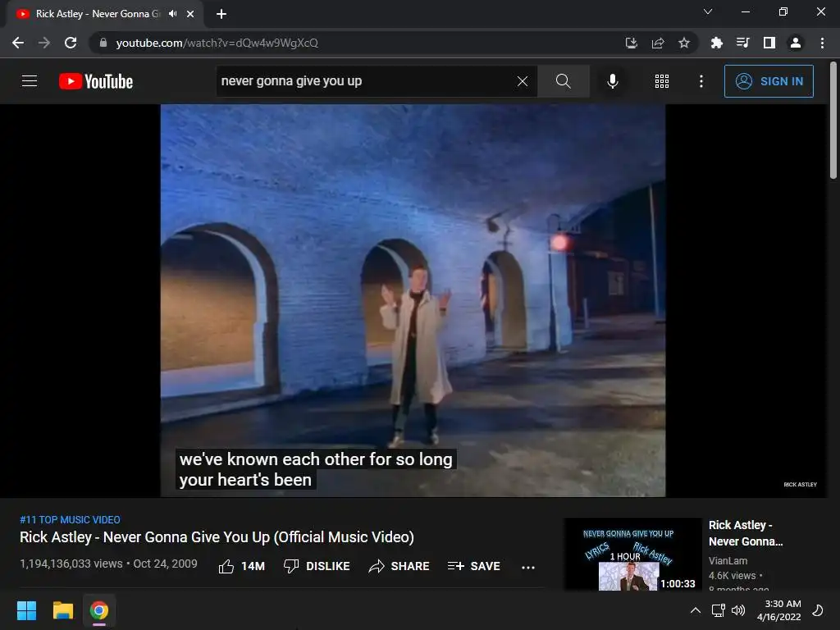Switch to Chrome on taskbar

pyautogui.click(x=99, y=610)
